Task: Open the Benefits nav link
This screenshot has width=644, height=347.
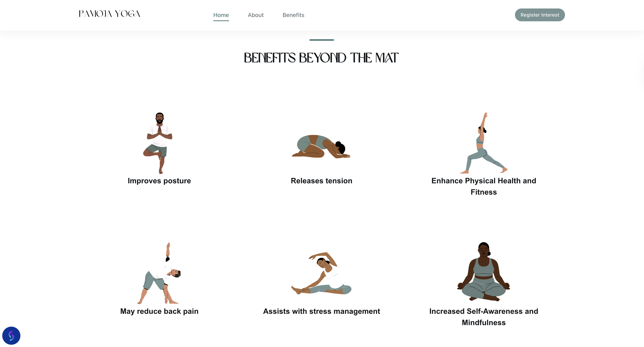Action: tap(293, 15)
